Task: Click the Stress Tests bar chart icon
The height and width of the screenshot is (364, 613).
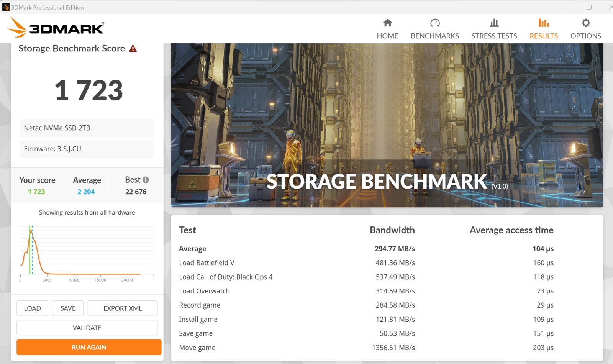Action: (x=494, y=23)
